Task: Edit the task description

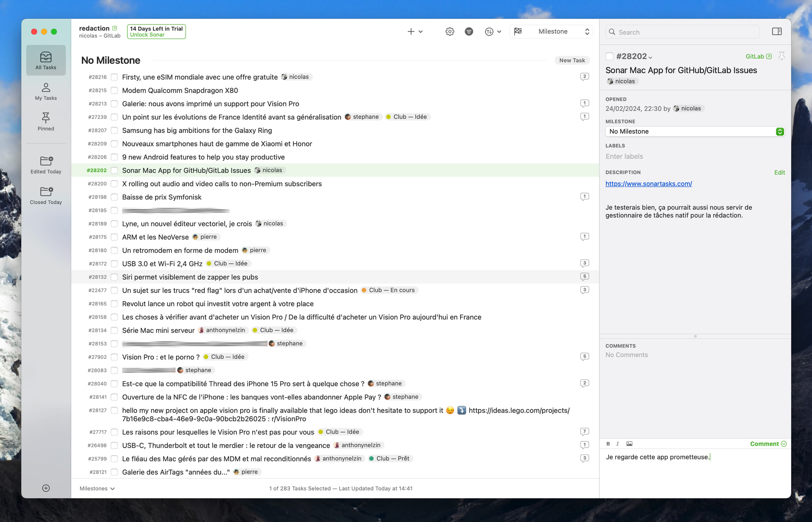Action: [x=780, y=172]
